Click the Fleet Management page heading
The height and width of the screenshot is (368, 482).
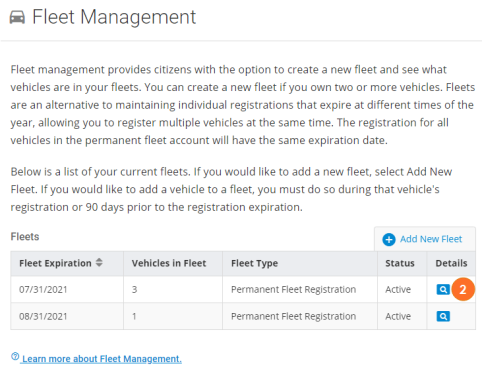114,17
